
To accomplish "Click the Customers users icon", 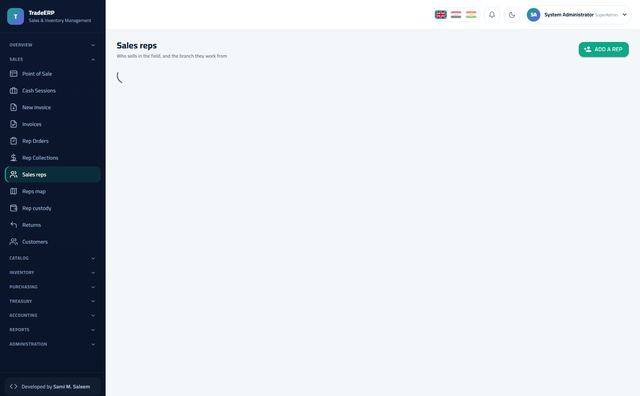I will [13, 241].
